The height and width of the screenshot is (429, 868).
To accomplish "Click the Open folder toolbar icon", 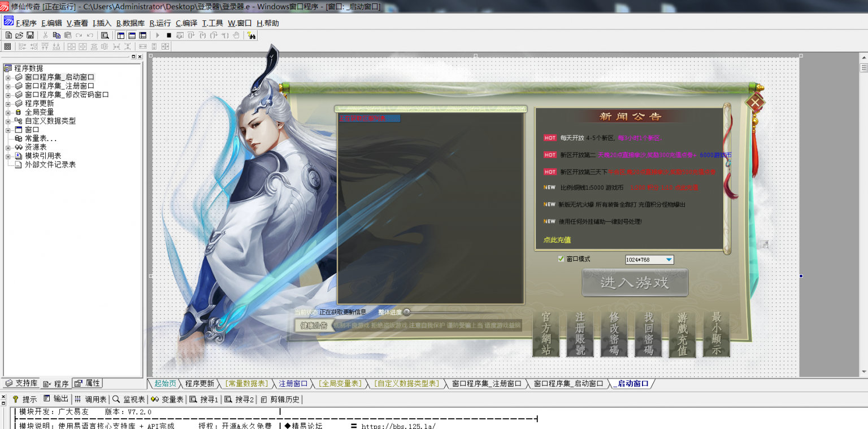I will tap(19, 35).
